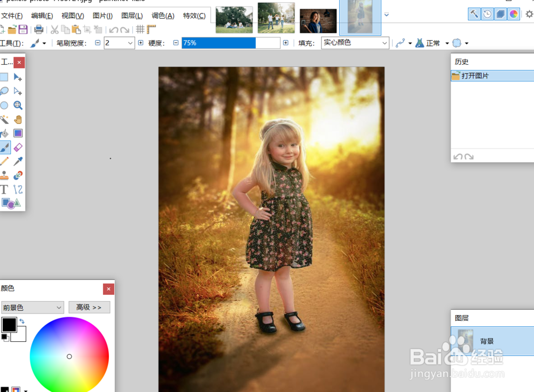Open the tool chooser dropdown arrow
This screenshot has height=392, width=534.
(x=44, y=43)
